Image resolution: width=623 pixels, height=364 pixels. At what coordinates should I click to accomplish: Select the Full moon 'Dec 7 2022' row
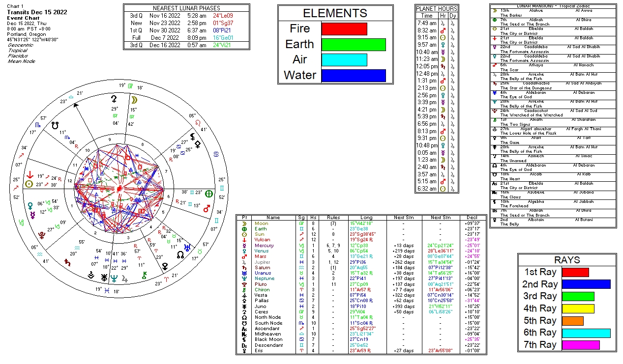[187, 37]
